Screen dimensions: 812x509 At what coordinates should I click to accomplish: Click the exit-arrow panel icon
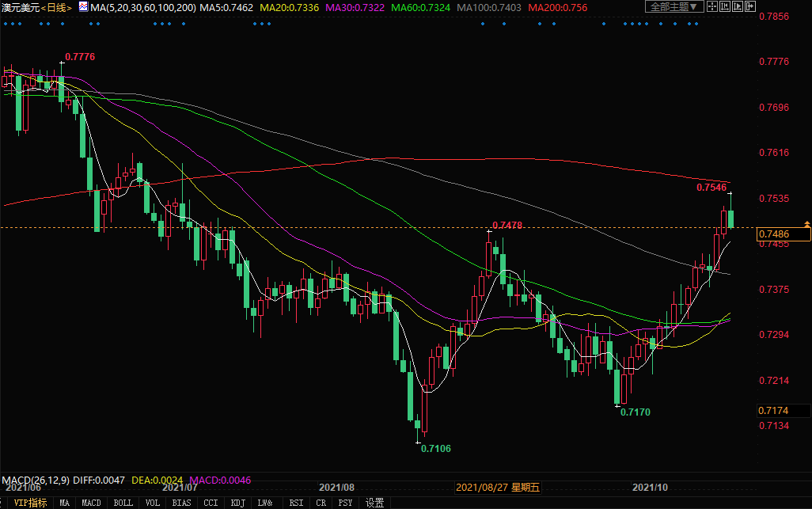[x=751, y=7]
